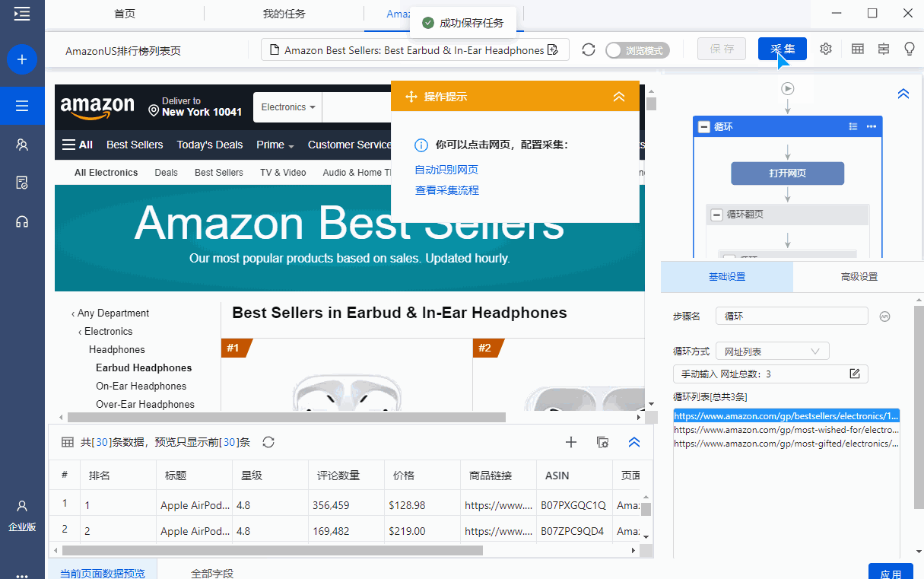Click the API icon next to 步骤名

pyautogui.click(x=884, y=316)
